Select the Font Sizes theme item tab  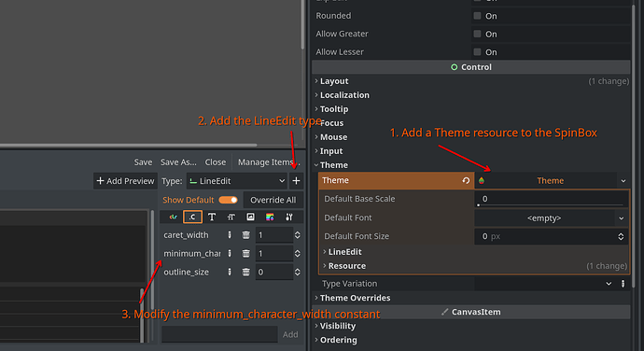point(231,217)
